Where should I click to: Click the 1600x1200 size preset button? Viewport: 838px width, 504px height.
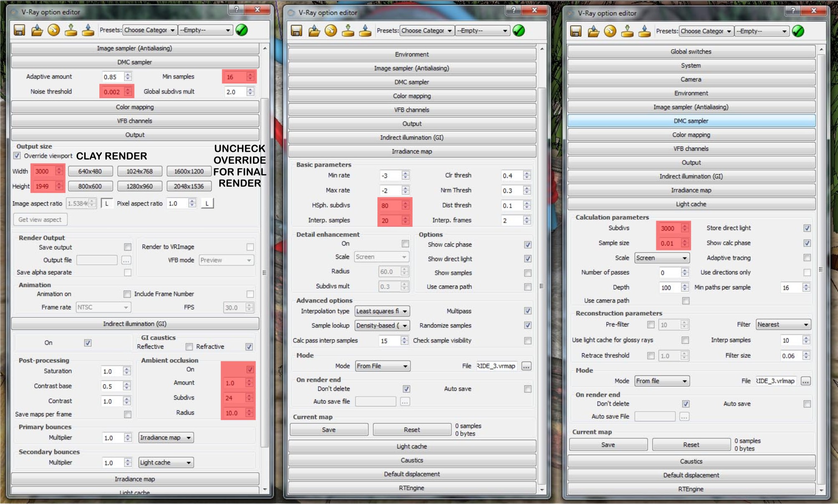click(189, 171)
